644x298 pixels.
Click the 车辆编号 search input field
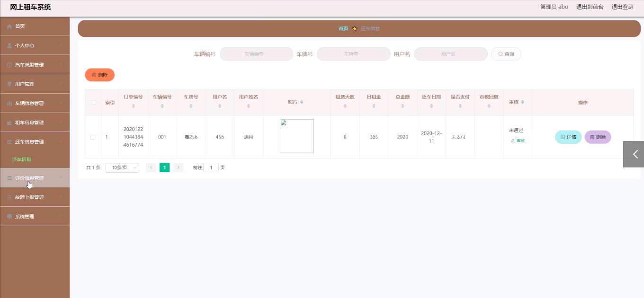pos(257,54)
